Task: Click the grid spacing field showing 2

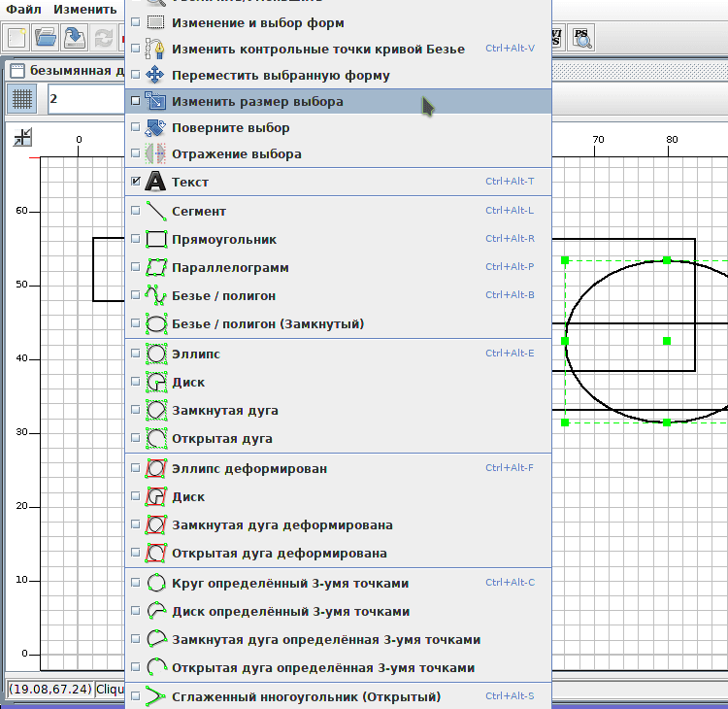Action: point(86,98)
